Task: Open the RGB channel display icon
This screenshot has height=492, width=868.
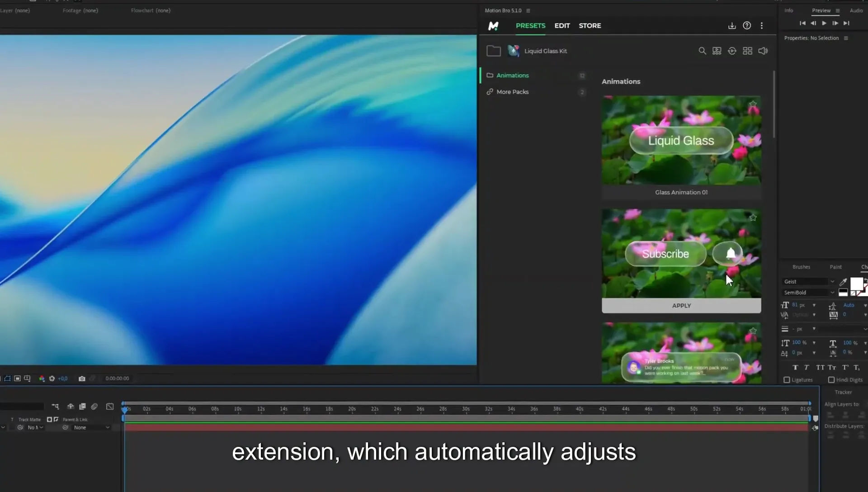Action: pyautogui.click(x=42, y=378)
